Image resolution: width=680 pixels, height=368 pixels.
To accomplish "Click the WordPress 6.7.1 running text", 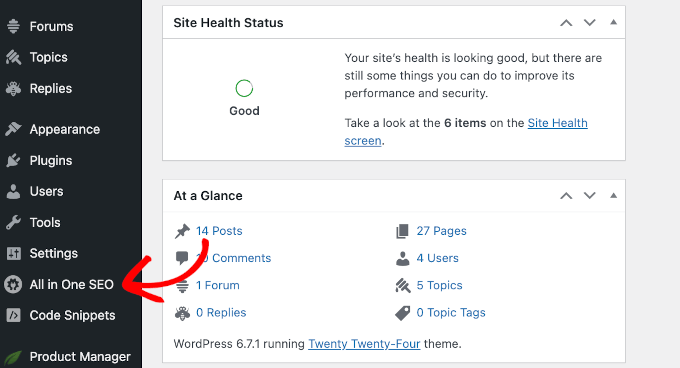I will tap(239, 344).
